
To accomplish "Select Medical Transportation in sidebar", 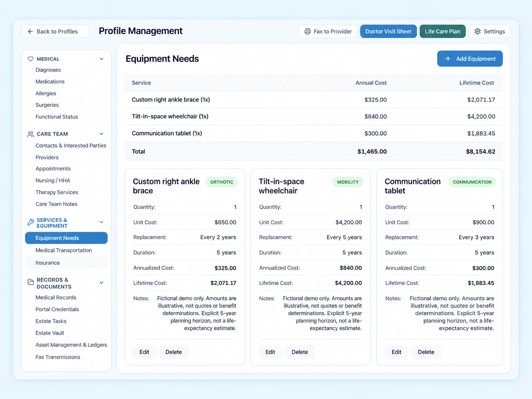I will [x=64, y=250].
